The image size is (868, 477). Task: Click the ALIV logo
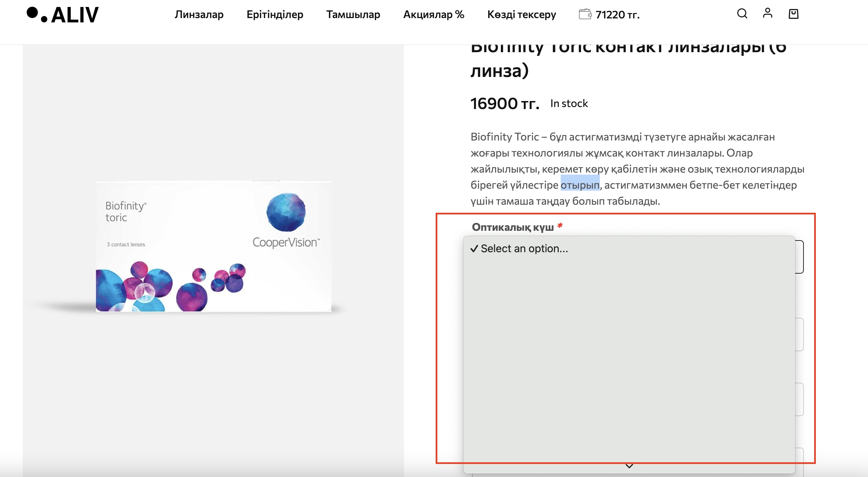[x=63, y=15]
